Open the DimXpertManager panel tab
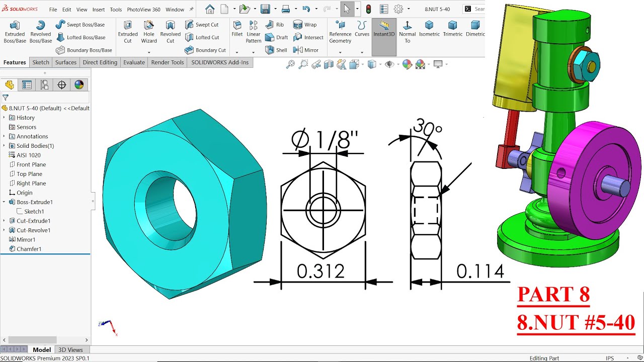The height and width of the screenshot is (362, 644). 62,85
